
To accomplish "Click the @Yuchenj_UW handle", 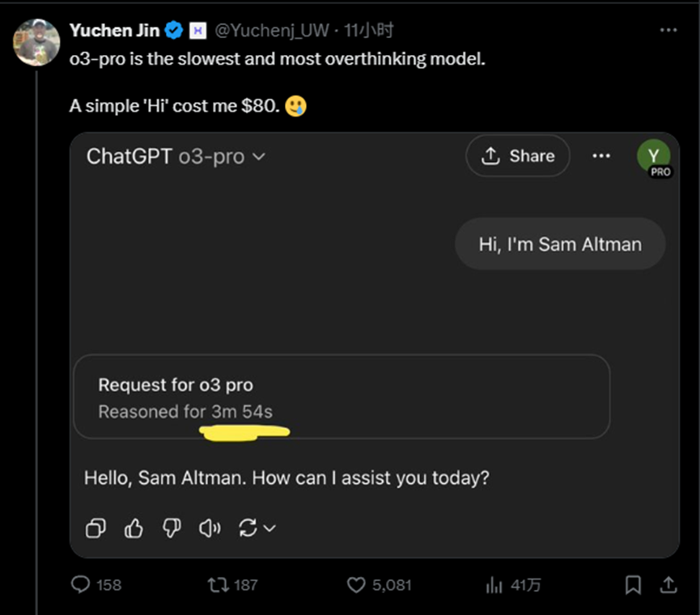I will coord(271,31).
